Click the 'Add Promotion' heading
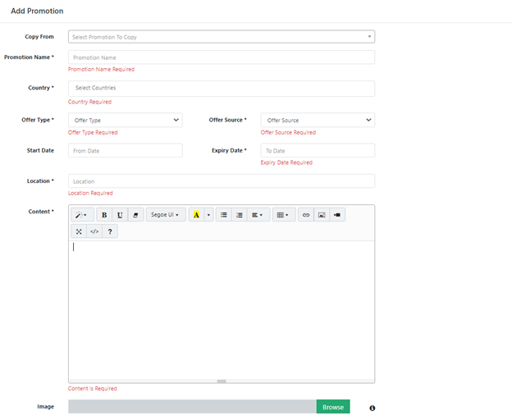 pyautogui.click(x=37, y=11)
